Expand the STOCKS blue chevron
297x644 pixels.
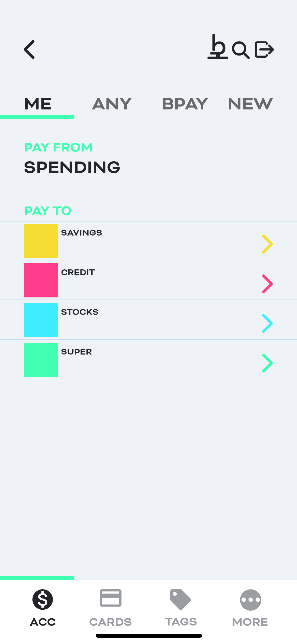point(267,323)
